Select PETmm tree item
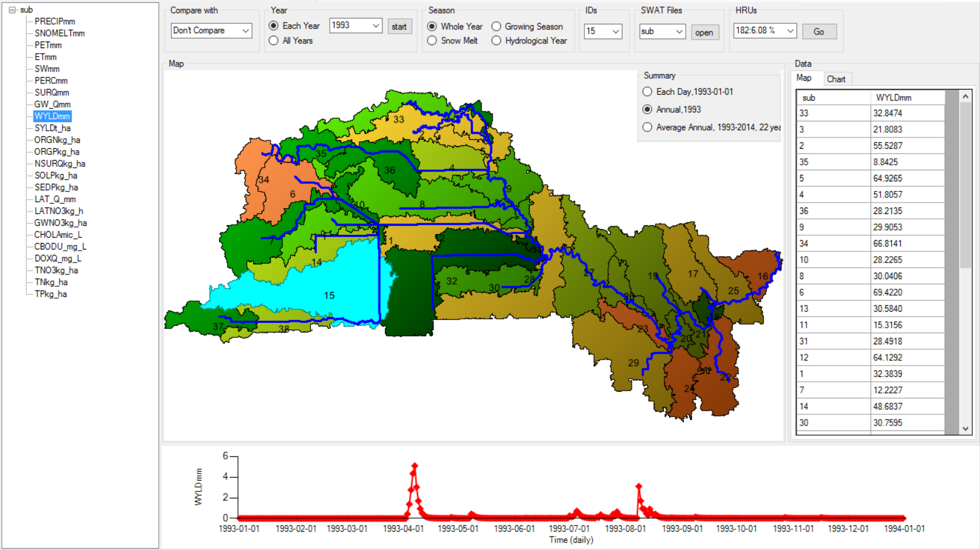980x550 pixels. pyautogui.click(x=48, y=45)
